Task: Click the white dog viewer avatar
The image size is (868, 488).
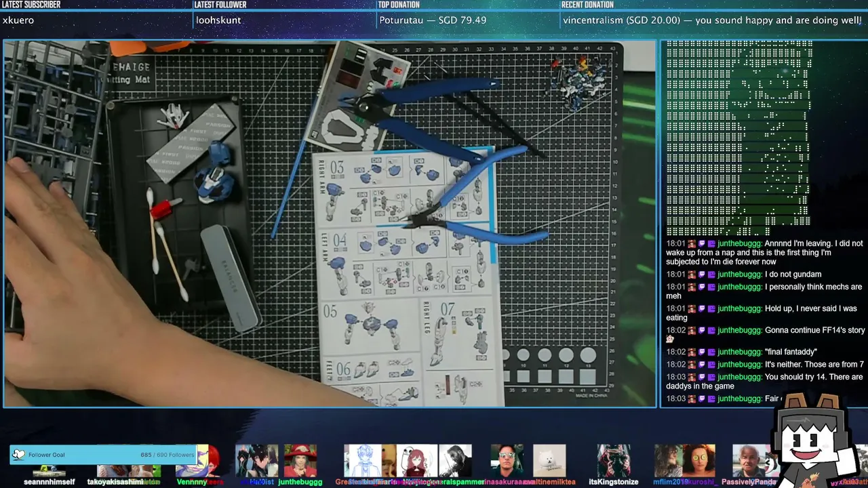Action: click(x=549, y=461)
